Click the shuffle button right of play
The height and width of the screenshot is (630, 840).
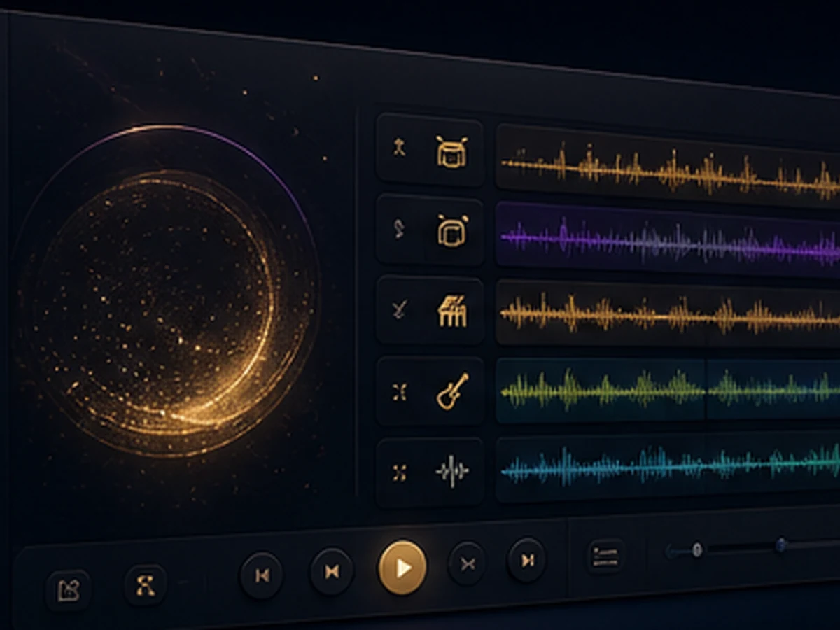click(467, 563)
